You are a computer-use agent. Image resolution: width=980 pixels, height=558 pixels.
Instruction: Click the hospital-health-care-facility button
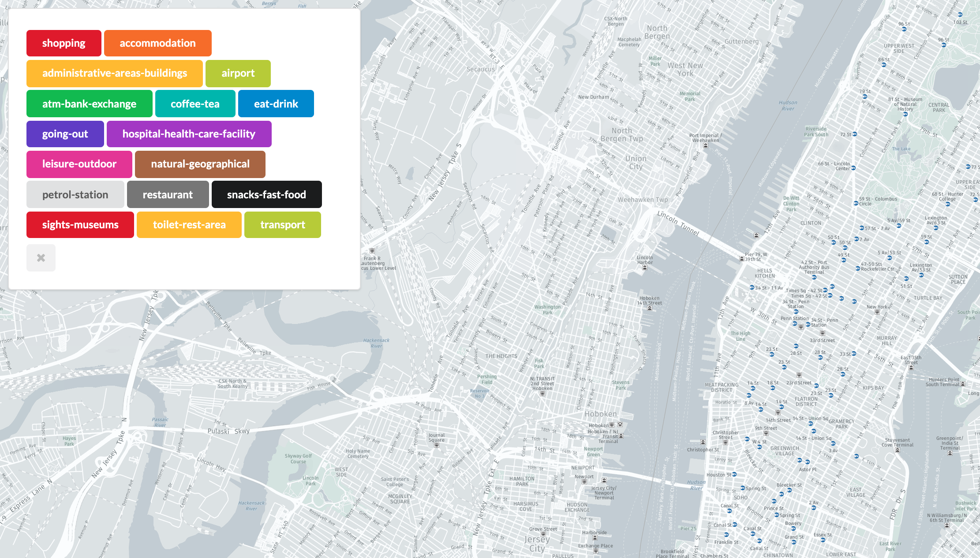pos(189,134)
